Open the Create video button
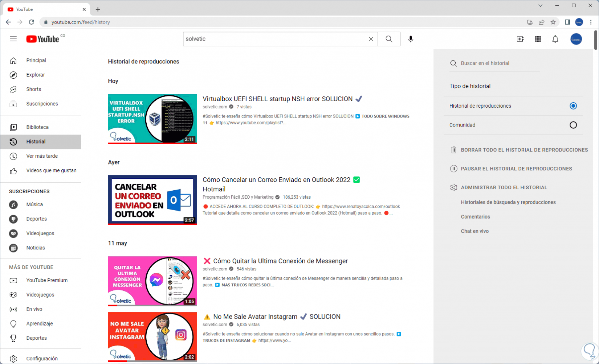The image size is (599, 364). coord(520,39)
